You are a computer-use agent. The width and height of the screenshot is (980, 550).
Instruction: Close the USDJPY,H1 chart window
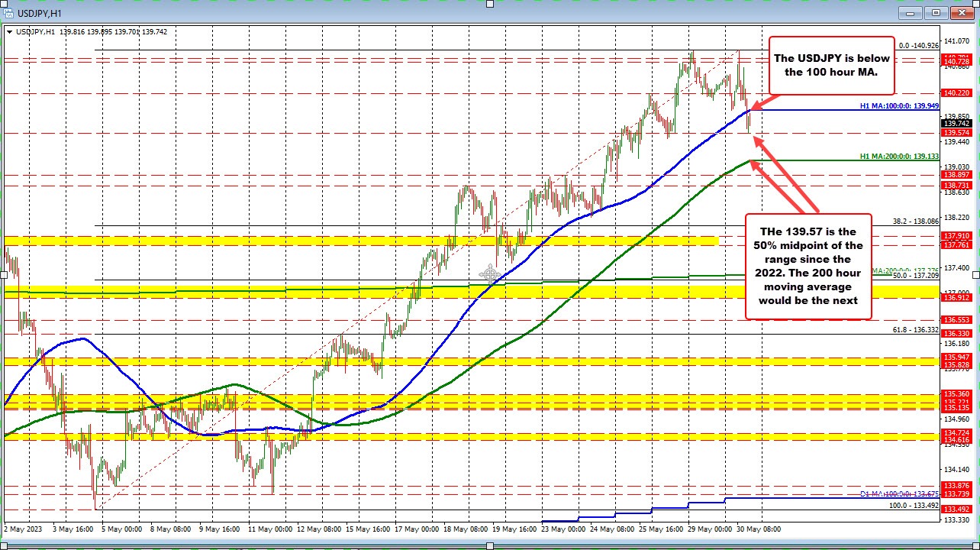[x=964, y=13]
